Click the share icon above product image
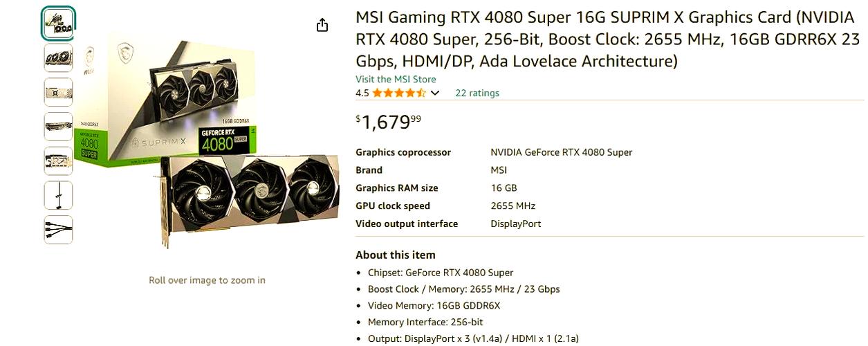Viewport: 868px width, 346px height. click(322, 25)
